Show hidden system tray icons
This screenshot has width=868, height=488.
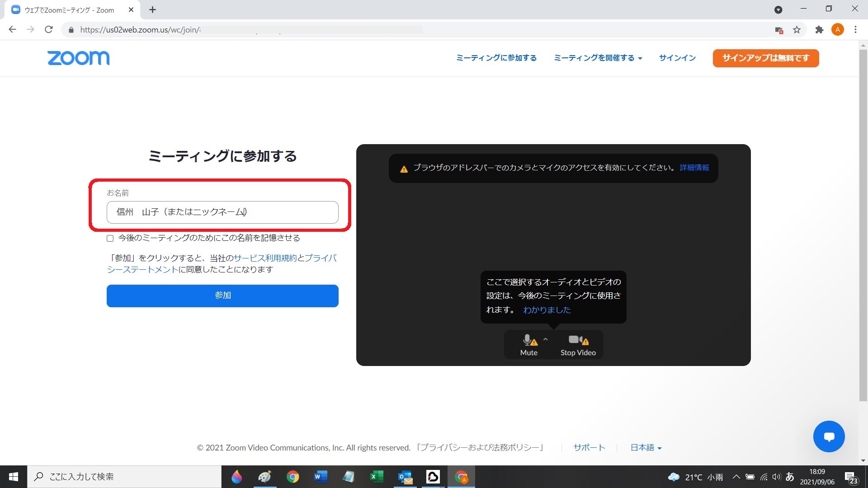click(x=736, y=477)
